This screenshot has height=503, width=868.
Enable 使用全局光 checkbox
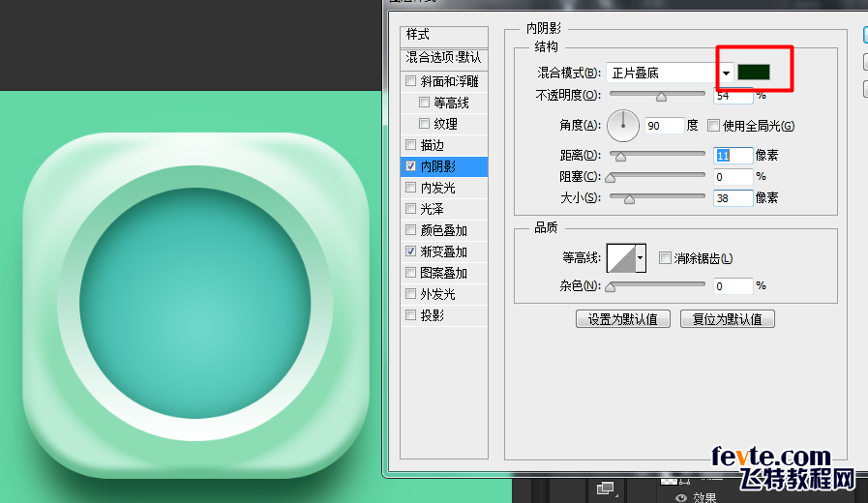tap(714, 126)
